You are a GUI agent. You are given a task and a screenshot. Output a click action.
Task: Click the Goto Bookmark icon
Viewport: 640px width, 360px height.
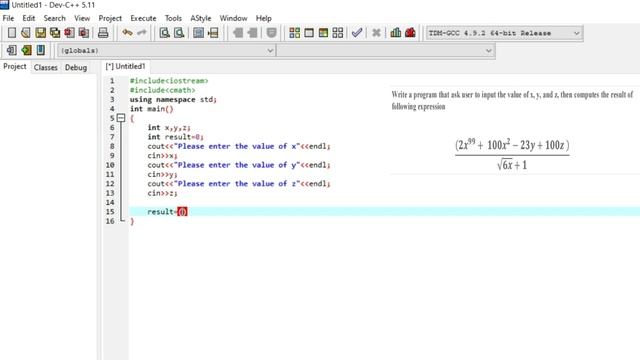(40, 50)
